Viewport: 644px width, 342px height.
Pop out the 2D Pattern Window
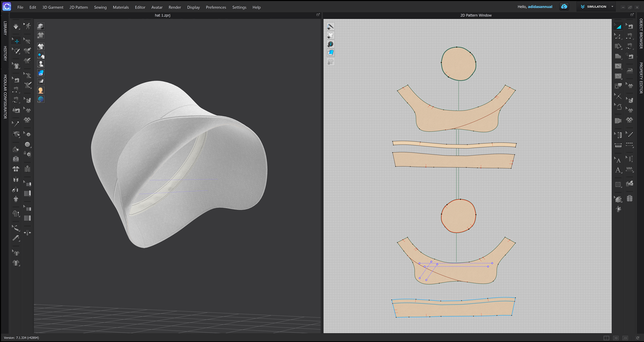tap(632, 14)
